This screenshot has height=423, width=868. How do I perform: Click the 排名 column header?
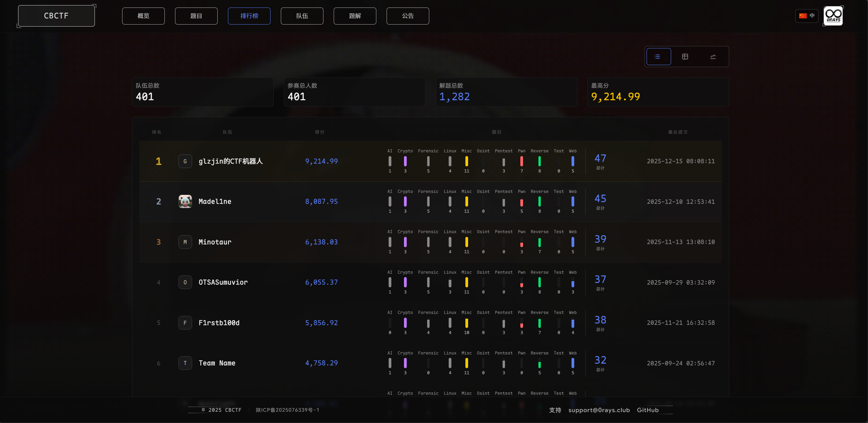(157, 132)
